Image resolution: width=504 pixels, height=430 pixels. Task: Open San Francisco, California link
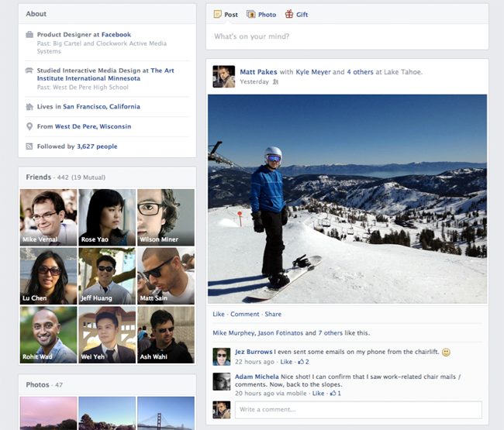102,107
